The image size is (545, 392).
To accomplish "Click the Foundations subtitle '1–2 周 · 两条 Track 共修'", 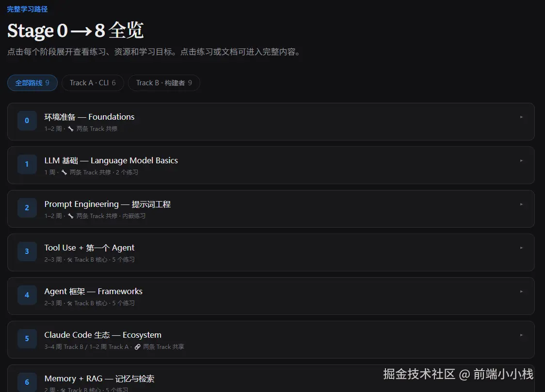I will 81,129.
